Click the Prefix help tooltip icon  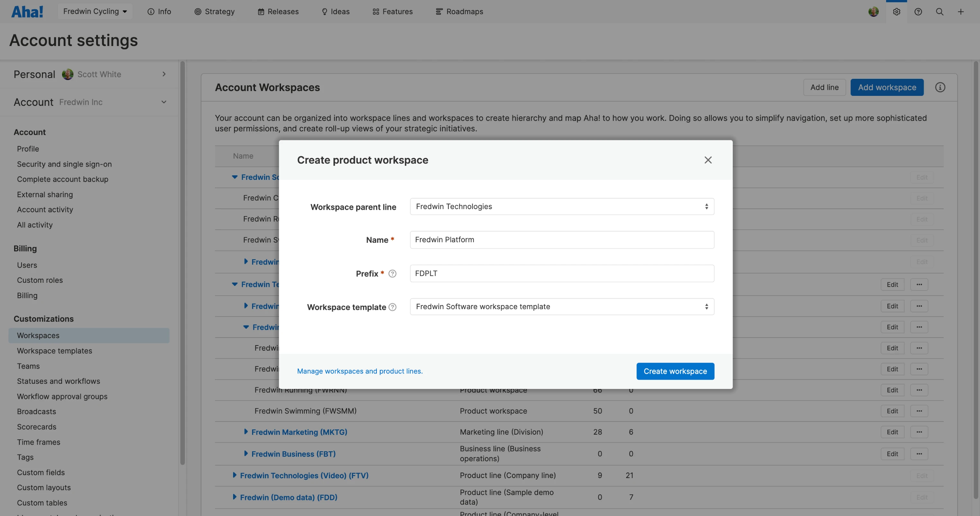(x=392, y=273)
